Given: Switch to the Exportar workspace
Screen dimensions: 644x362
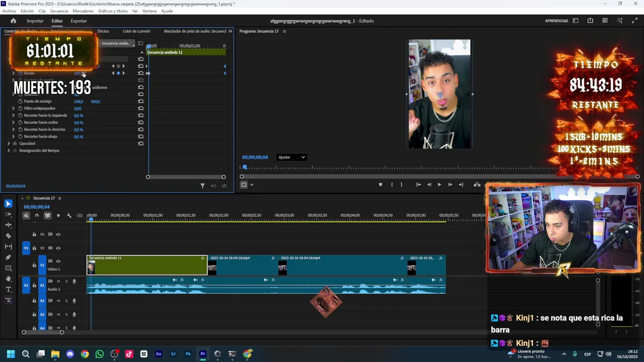Looking at the screenshot, I should point(78,21).
